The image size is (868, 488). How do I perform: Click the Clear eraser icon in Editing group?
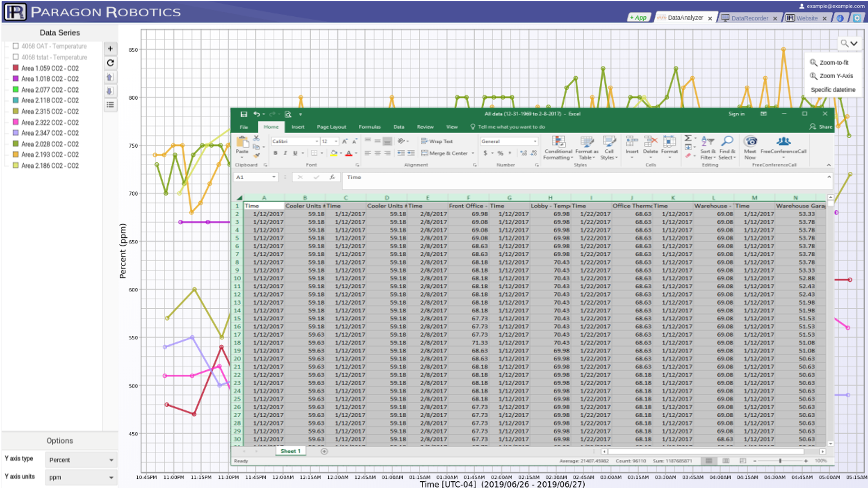(688, 156)
